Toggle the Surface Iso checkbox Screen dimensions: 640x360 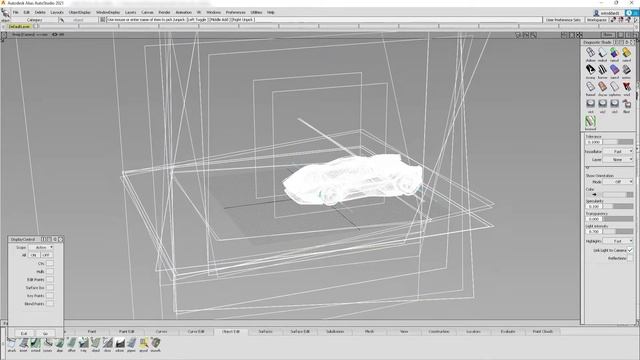point(49,287)
